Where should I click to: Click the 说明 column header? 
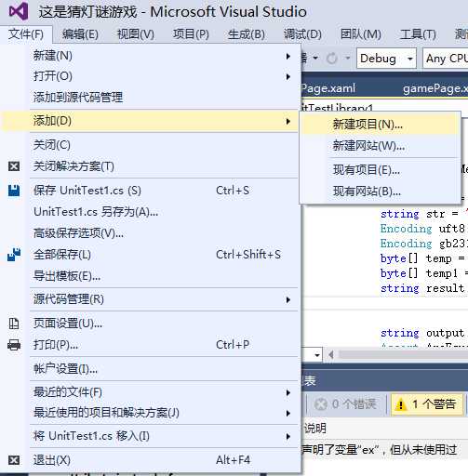[x=314, y=429]
